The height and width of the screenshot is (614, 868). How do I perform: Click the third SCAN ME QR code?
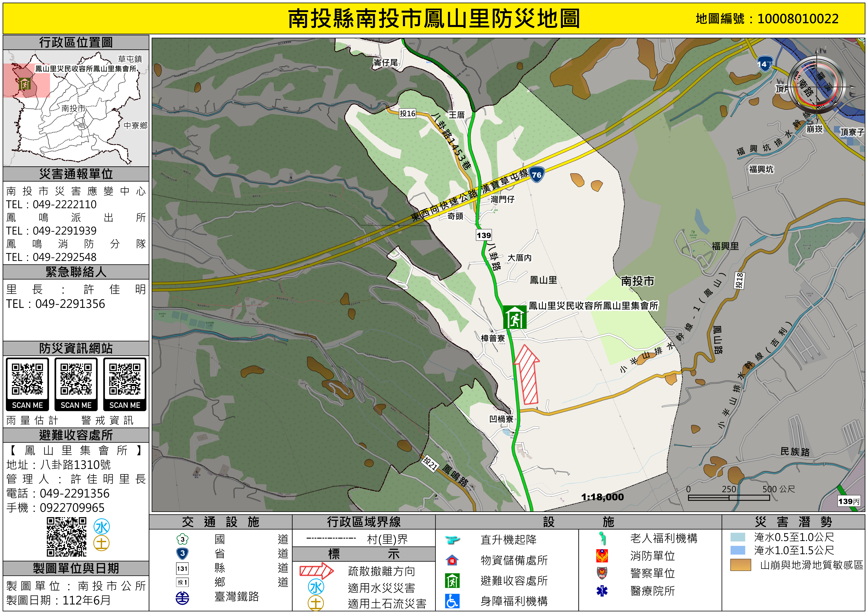pos(125,380)
